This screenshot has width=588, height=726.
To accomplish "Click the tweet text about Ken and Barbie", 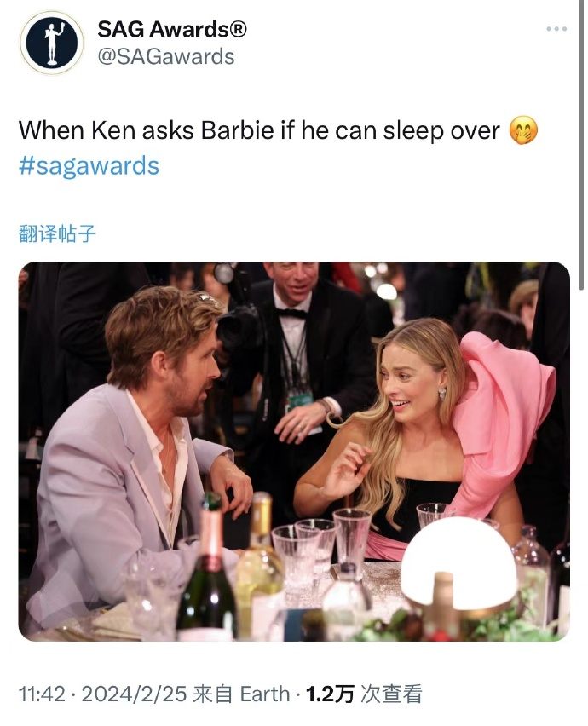I will pos(259,130).
